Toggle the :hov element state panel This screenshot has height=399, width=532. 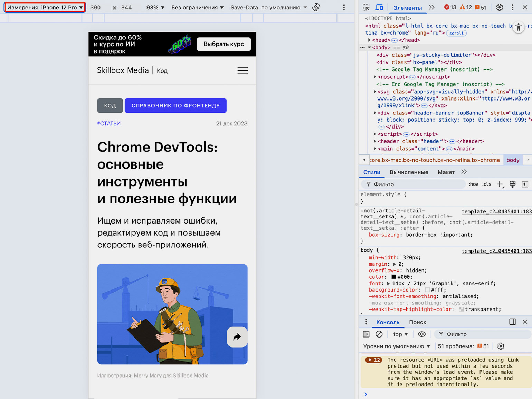pyautogui.click(x=473, y=184)
